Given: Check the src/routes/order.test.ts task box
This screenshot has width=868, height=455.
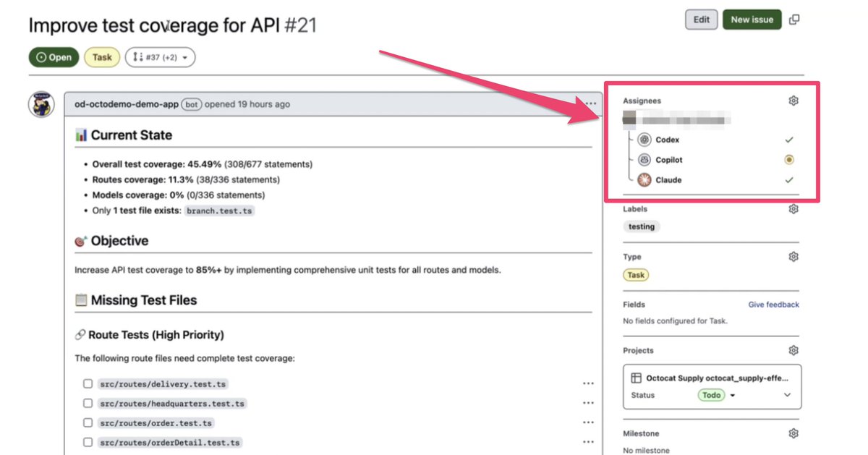Looking at the screenshot, I should (x=88, y=423).
